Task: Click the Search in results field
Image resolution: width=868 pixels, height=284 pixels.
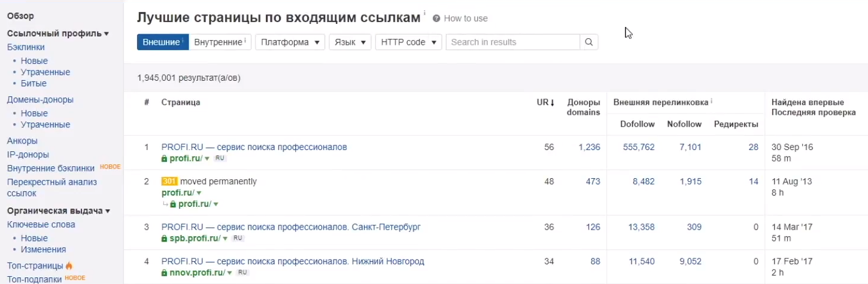Action: (512, 42)
